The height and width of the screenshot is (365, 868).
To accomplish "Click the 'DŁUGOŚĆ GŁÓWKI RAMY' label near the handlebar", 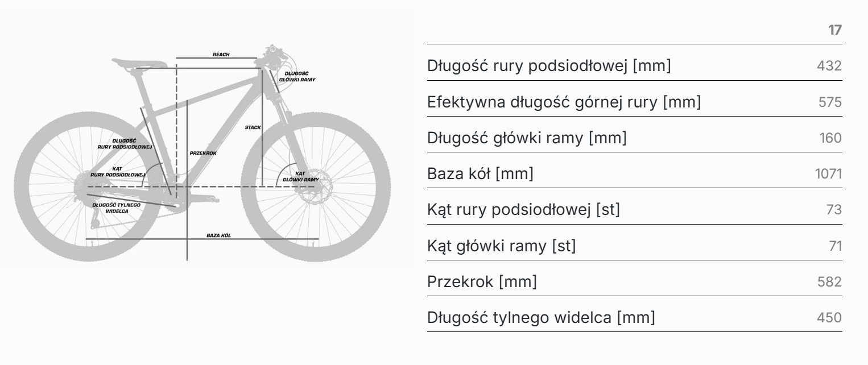I will (x=297, y=77).
